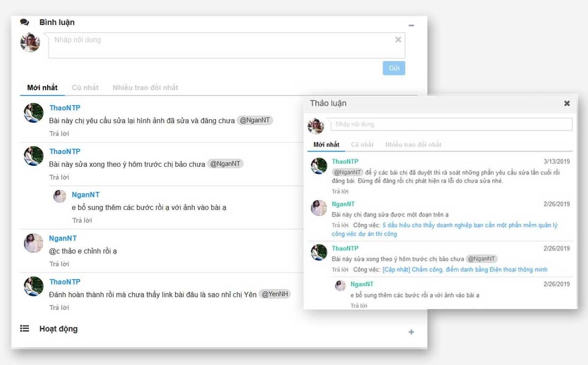This screenshot has height=365, width=588.
Task: Open NganNT profile name above '@c thảo' comment
Action: coord(63,238)
